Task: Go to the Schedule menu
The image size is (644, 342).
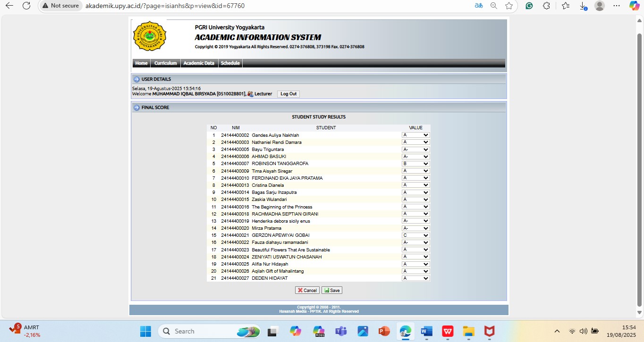Action: (x=230, y=63)
